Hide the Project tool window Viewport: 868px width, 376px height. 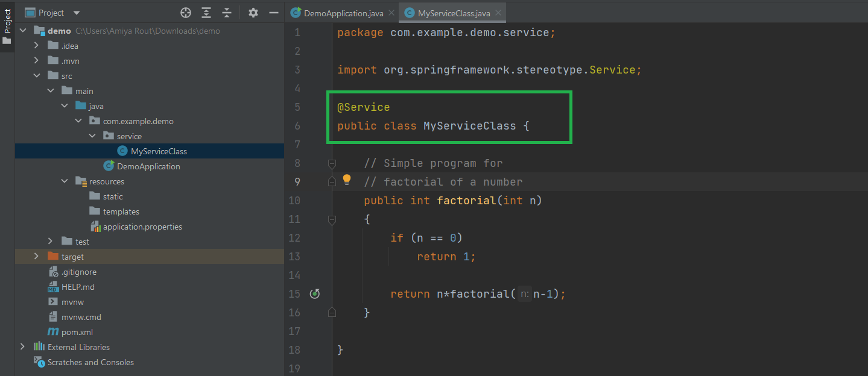pos(274,13)
